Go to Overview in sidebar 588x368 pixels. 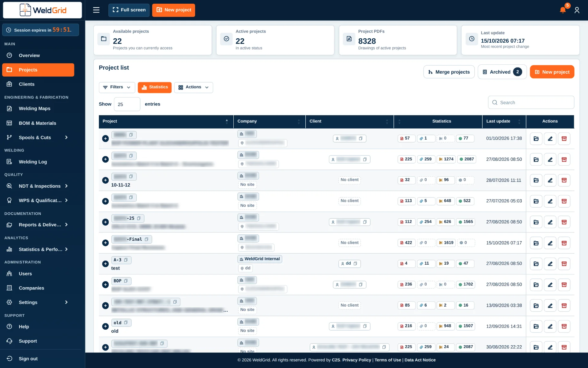[38, 56]
